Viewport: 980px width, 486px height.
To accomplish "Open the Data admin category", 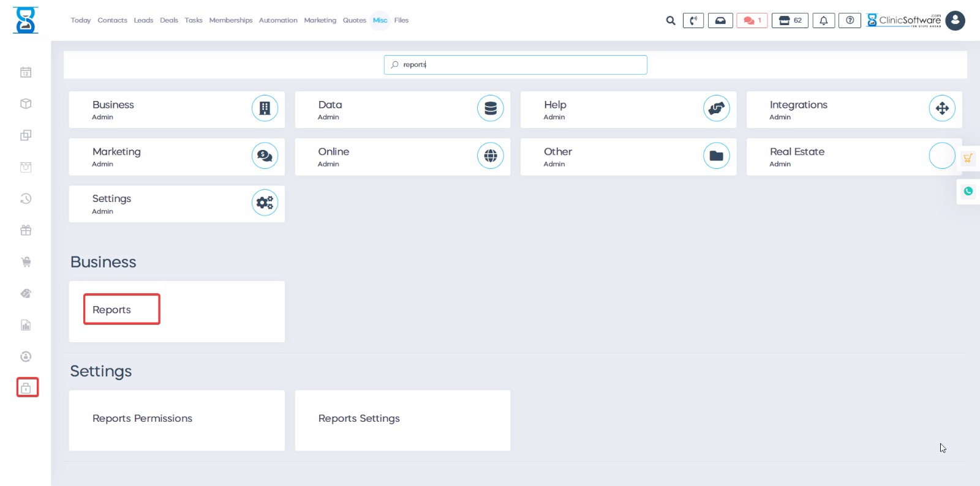I will click(402, 110).
